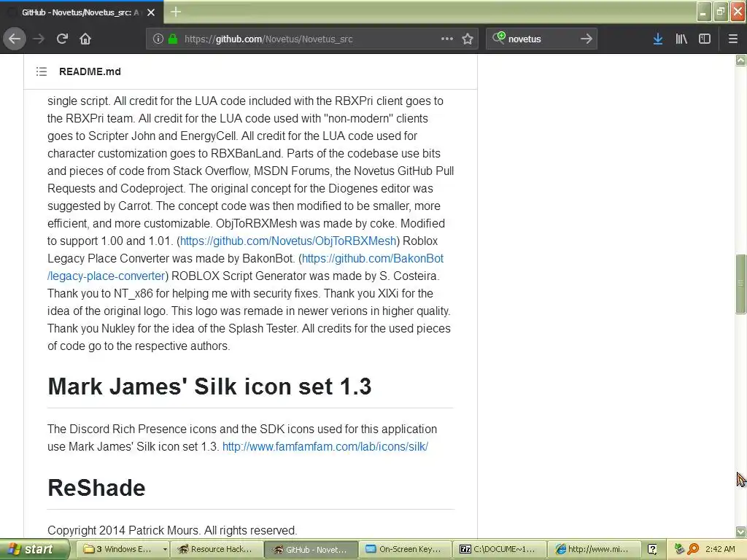Screen dimensions: 747x560
Task: Click the search engine magnifier icon
Action: (498, 38)
